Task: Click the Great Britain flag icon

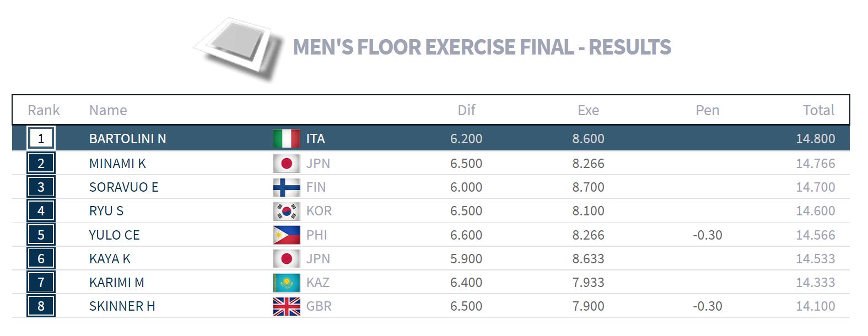Action: tap(287, 306)
